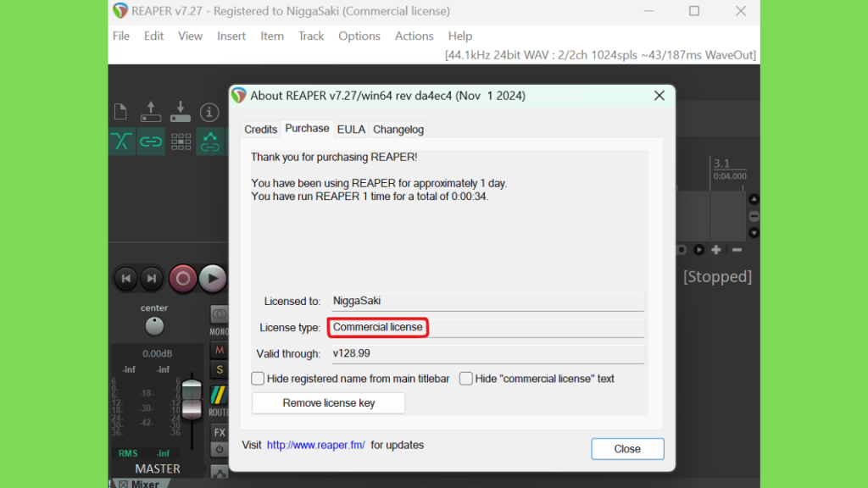This screenshot has width=868, height=488.
Task: Select the Mixer docker tab
Action: [140, 484]
